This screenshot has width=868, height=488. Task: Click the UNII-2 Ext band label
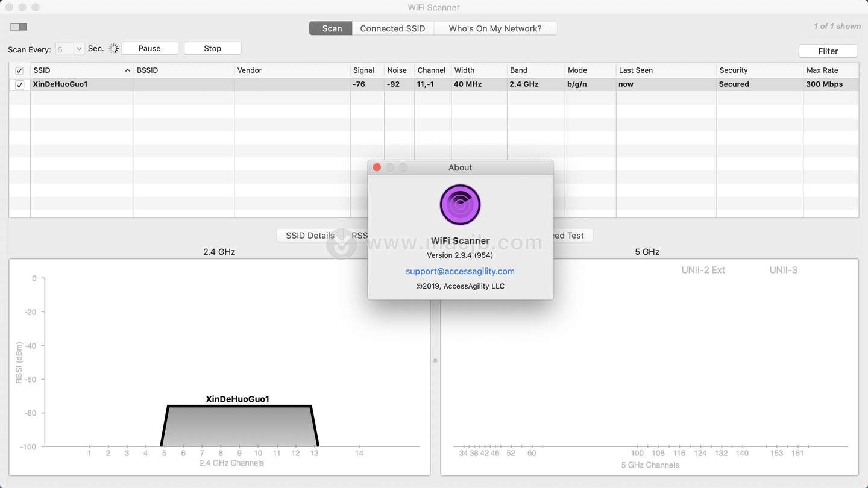point(703,270)
